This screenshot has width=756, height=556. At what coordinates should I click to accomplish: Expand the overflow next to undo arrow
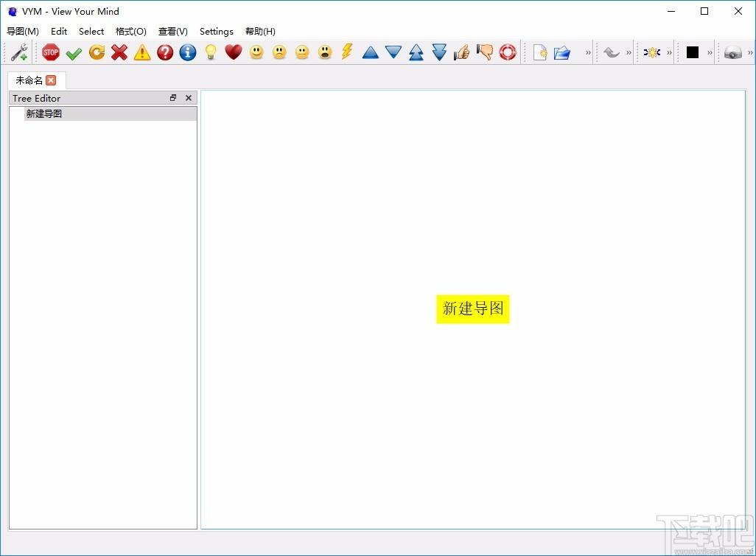click(629, 52)
